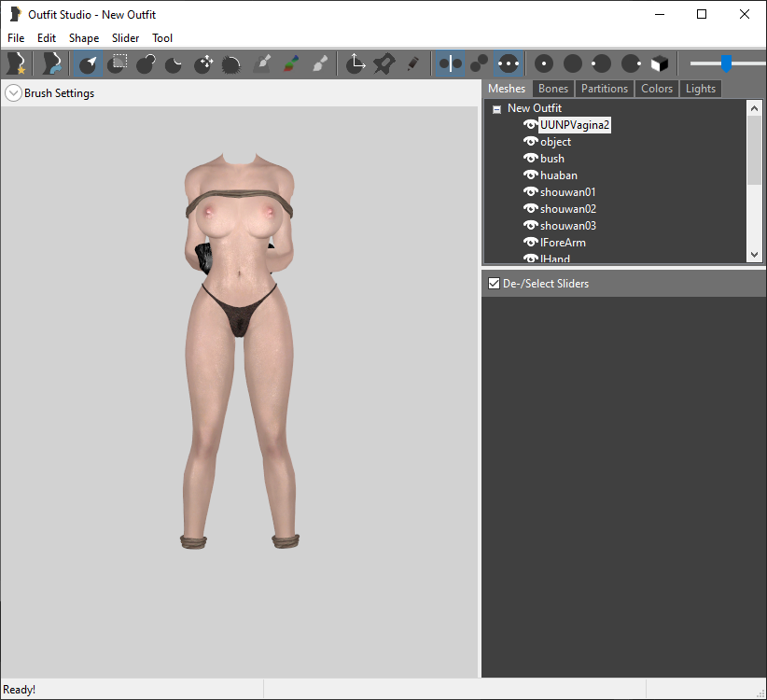Hide the UUNPVagina2 mesh via eye icon
This screenshot has width=767, height=700.
(x=530, y=125)
